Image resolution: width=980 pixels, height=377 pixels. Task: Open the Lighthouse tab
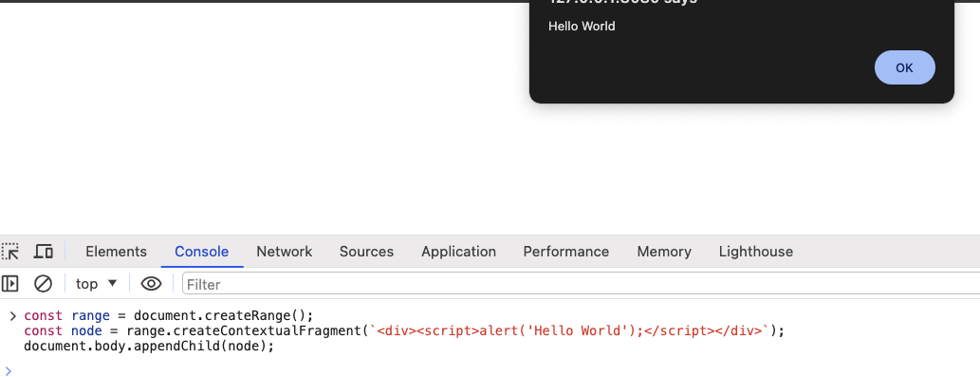click(x=756, y=252)
